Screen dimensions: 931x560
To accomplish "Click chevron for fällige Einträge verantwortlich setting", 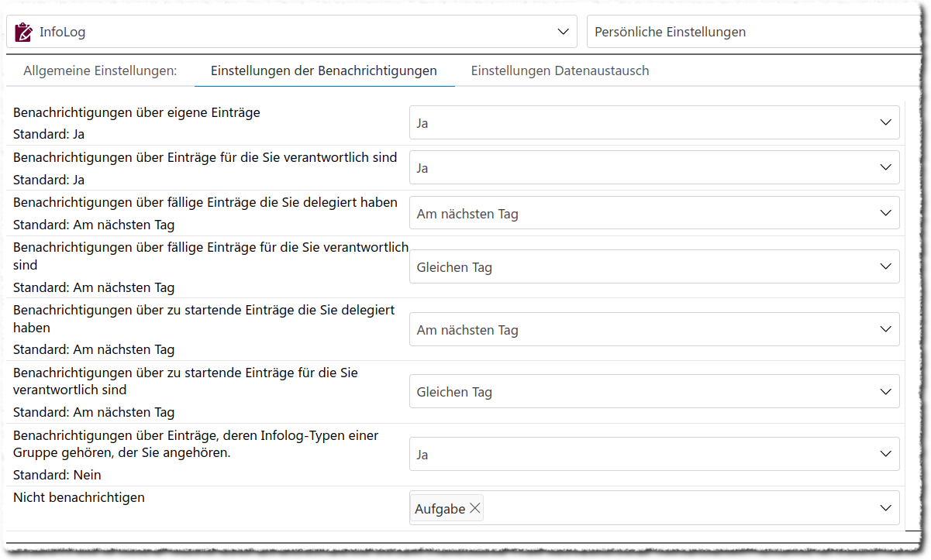I will [x=886, y=266].
